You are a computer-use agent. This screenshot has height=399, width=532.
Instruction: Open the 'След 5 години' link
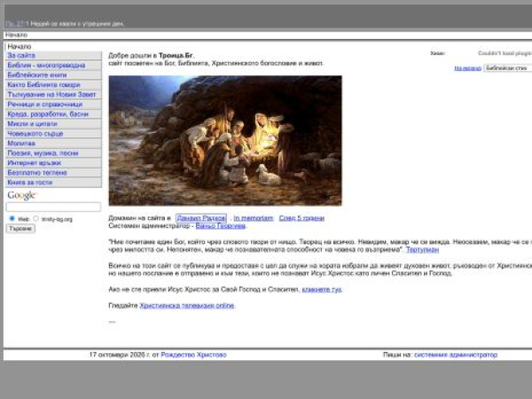(x=301, y=218)
